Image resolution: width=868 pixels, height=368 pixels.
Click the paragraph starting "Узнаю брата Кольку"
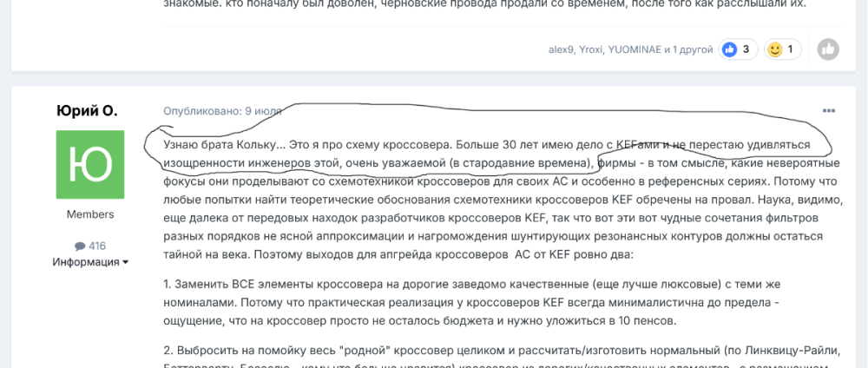click(x=486, y=200)
